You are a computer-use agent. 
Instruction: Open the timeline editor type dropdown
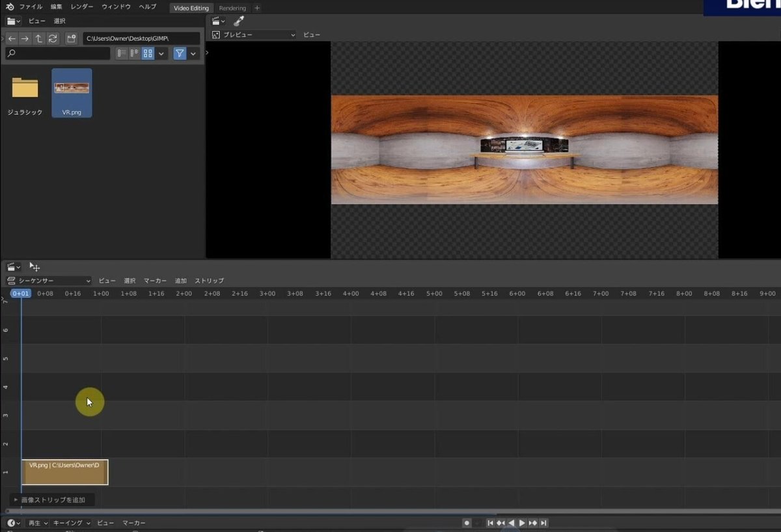[14, 523]
